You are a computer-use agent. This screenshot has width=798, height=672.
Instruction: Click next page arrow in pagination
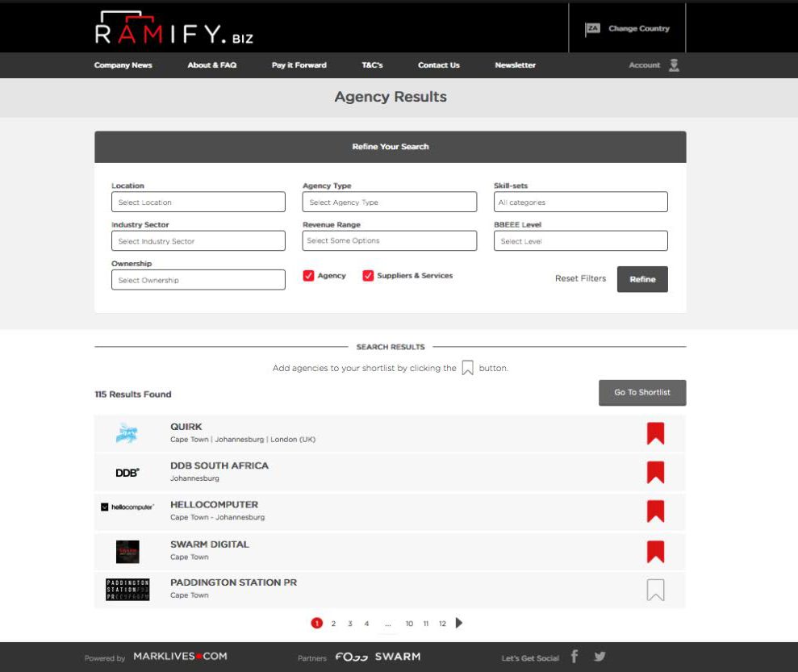click(x=459, y=623)
